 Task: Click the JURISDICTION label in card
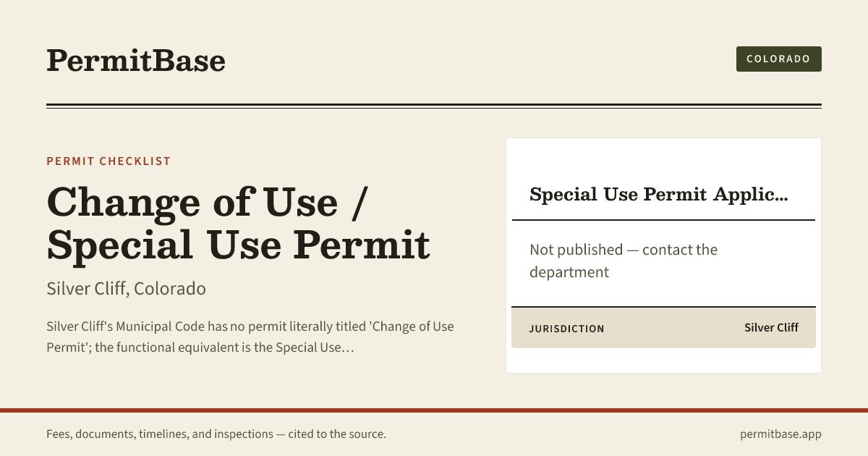566,329
